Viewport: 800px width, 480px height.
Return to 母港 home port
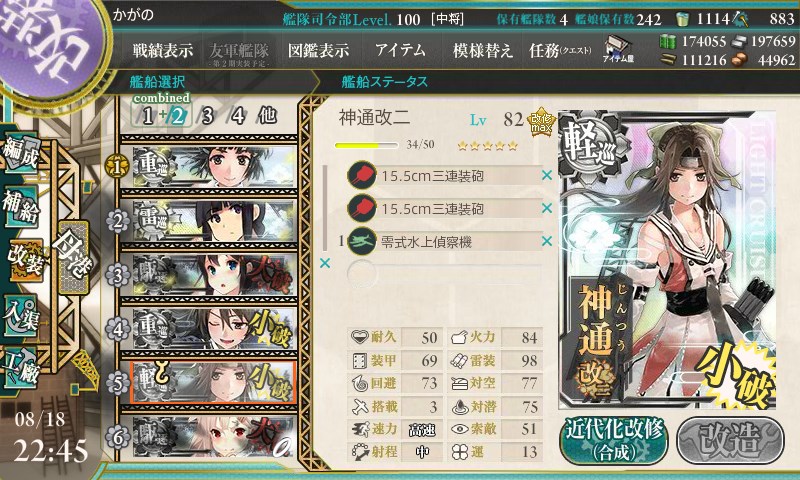73,257
